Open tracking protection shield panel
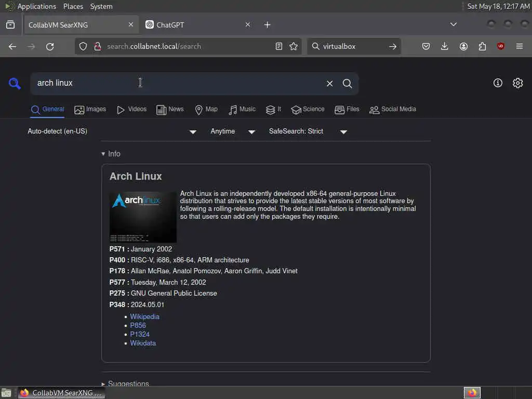532x399 pixels. [83, 46]
